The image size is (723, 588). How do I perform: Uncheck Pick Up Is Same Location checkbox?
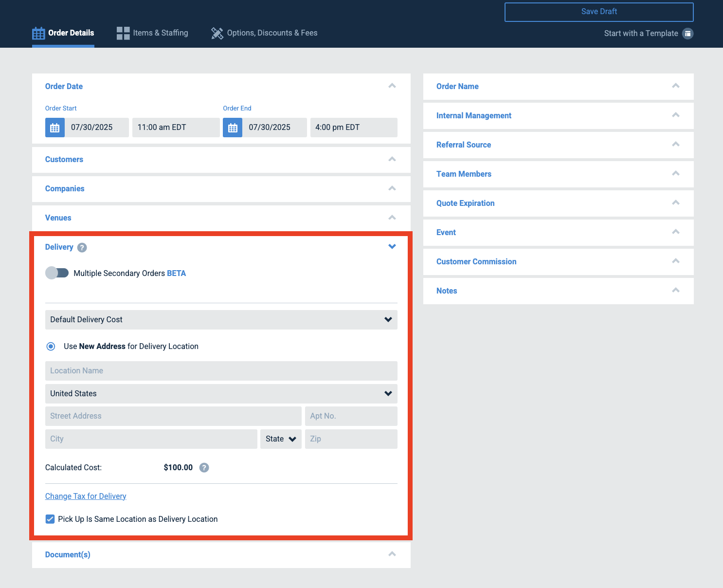pyautogui.click(x=50, y=519)
